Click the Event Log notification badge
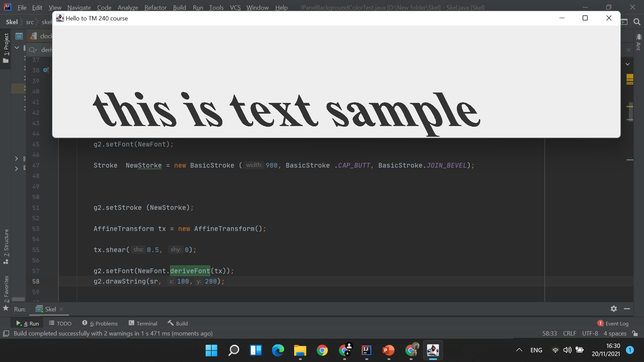The height and width of the screenshot is (362, 644). click(600, 323)
